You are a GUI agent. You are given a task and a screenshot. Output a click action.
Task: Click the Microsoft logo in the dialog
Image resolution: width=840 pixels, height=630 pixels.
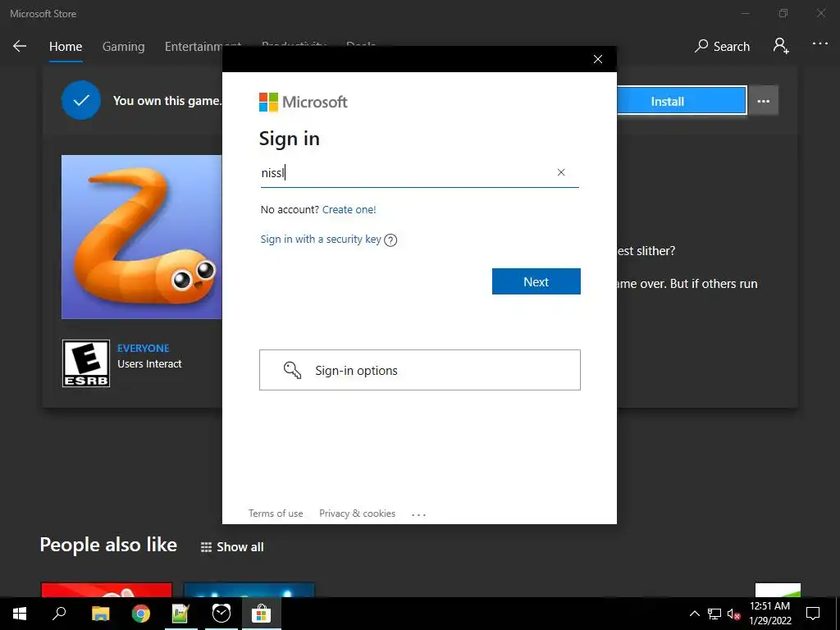304,102
